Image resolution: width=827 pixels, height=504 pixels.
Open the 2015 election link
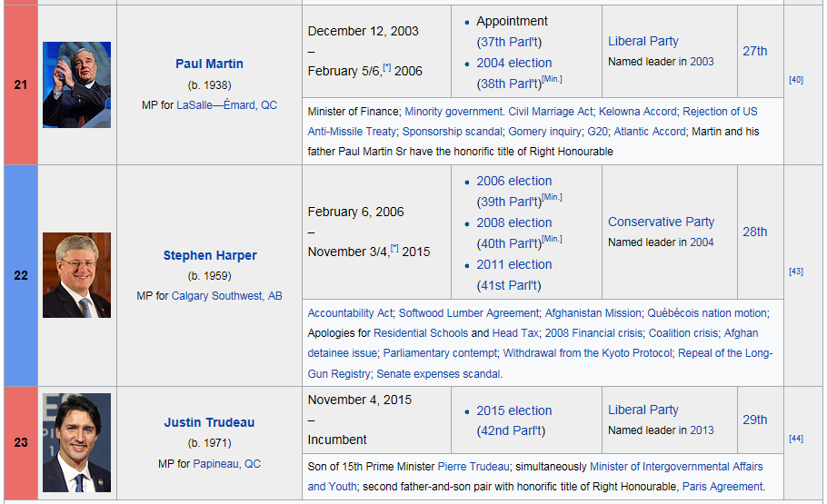[x=513, y=410]
